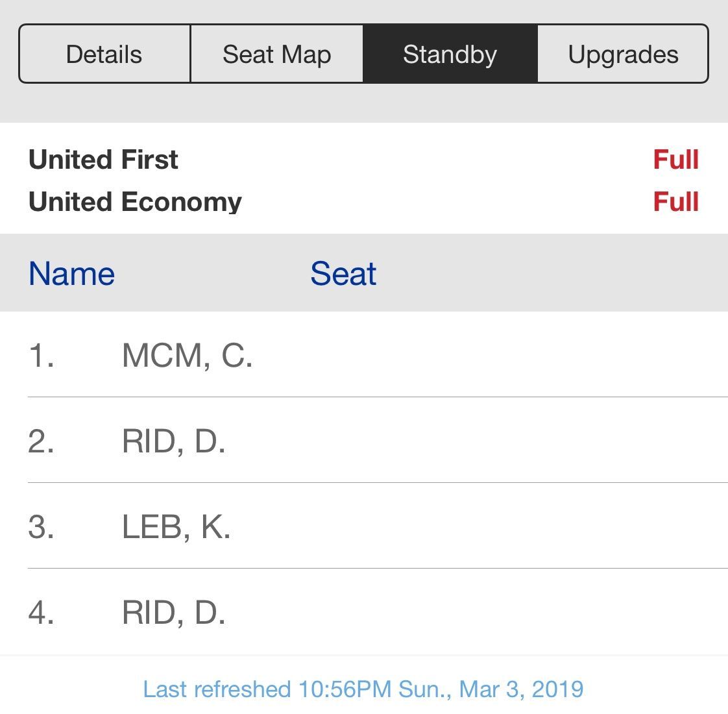The width and height of the screenshot is (728, 714).
Task: Sort by the Name column header
Action: pyautogui.click(x=71, y=273)
